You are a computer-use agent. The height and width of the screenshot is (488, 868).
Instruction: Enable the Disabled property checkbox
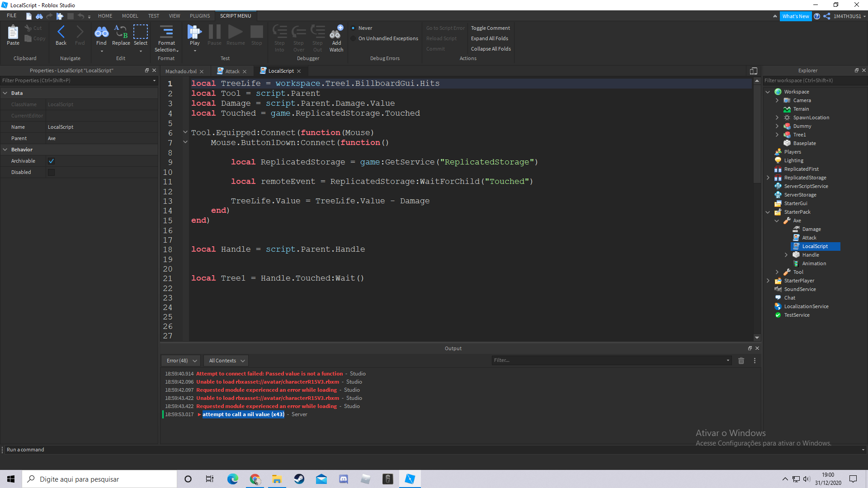51,172
